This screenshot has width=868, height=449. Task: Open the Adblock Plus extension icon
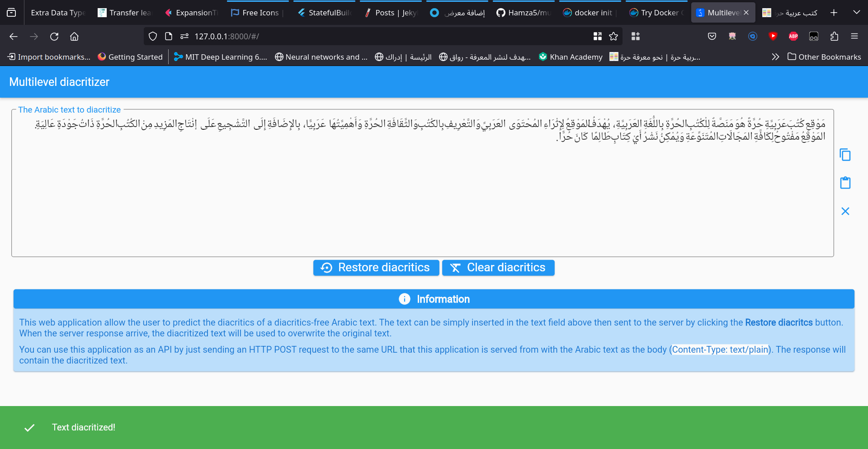pos(793,37)
